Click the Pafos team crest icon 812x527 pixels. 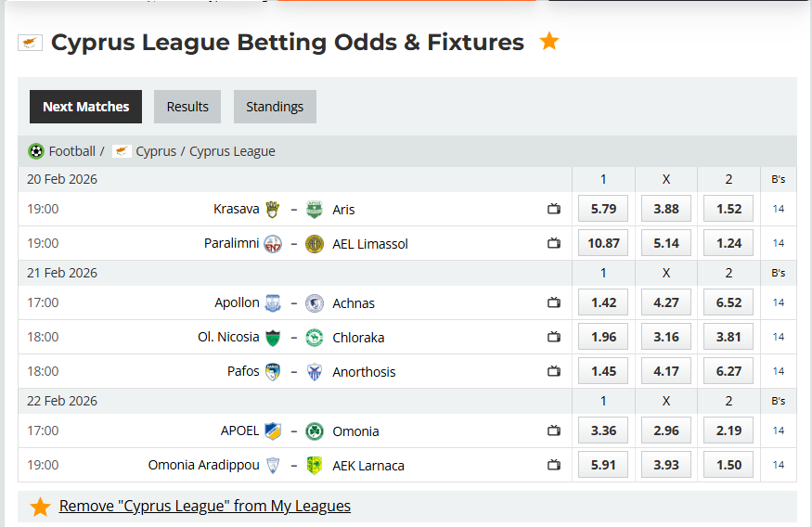coord(273,371)
